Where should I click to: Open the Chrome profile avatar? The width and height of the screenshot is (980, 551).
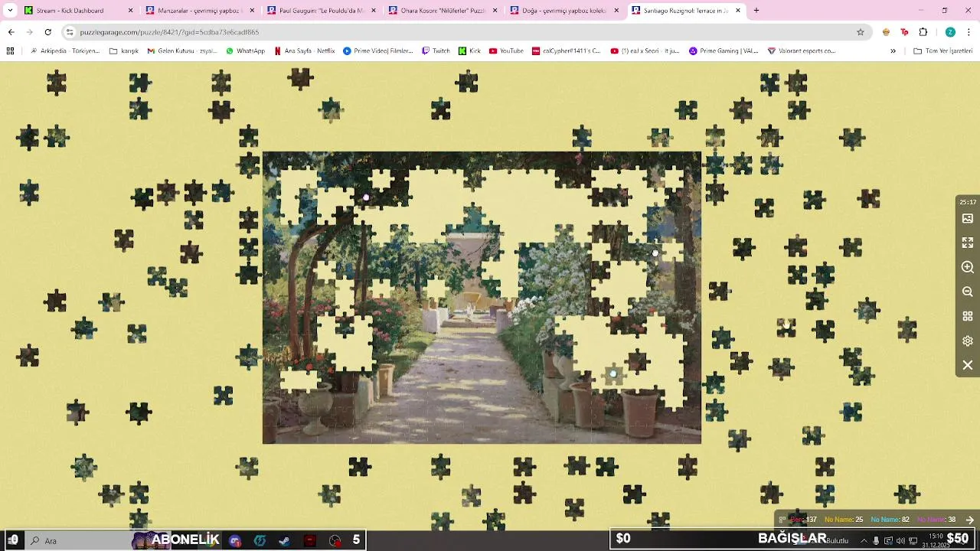click(950, 32)
